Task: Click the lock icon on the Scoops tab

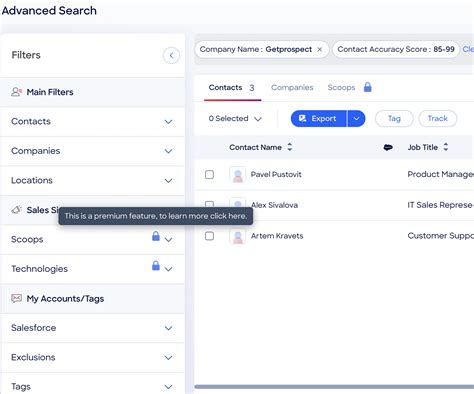Action: click(x=368, y=87)
